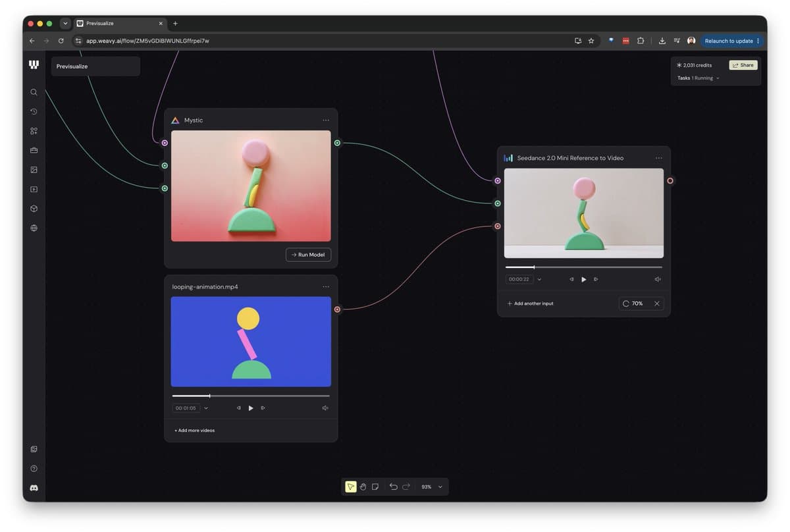The height and width of the screenshot is (532, 790).
Task: Seek on looping-animation.mp4 progress bar
Action: pyautogui.click(x=251, y=396)
